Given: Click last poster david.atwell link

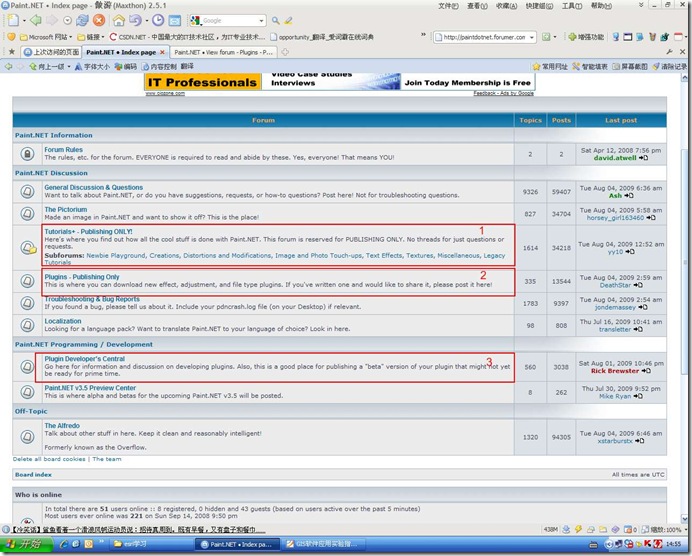Looking at the screenshot, I should [615, 158].
